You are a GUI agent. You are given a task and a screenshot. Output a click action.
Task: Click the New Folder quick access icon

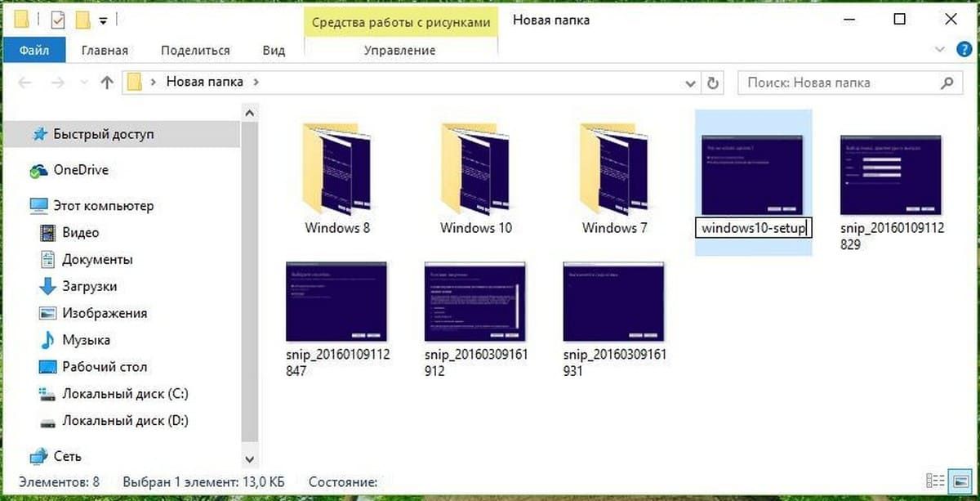82,18
